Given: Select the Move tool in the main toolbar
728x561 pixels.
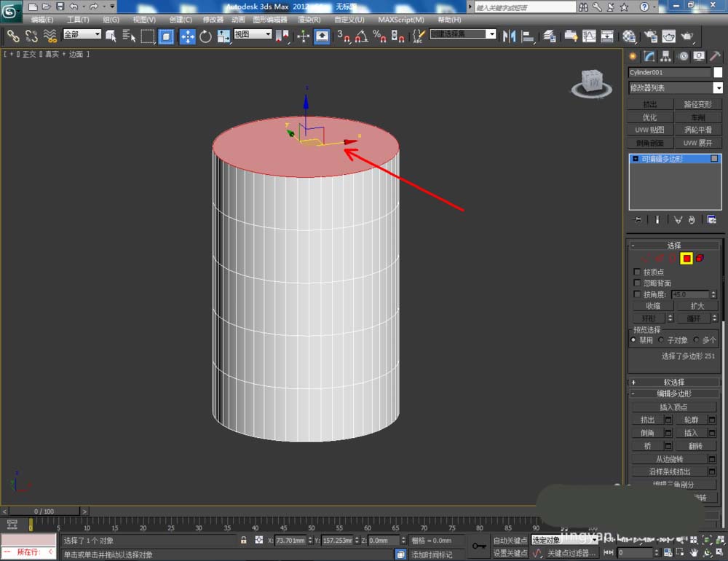Looking at the screenshot, I should click(x=187, y=36).
